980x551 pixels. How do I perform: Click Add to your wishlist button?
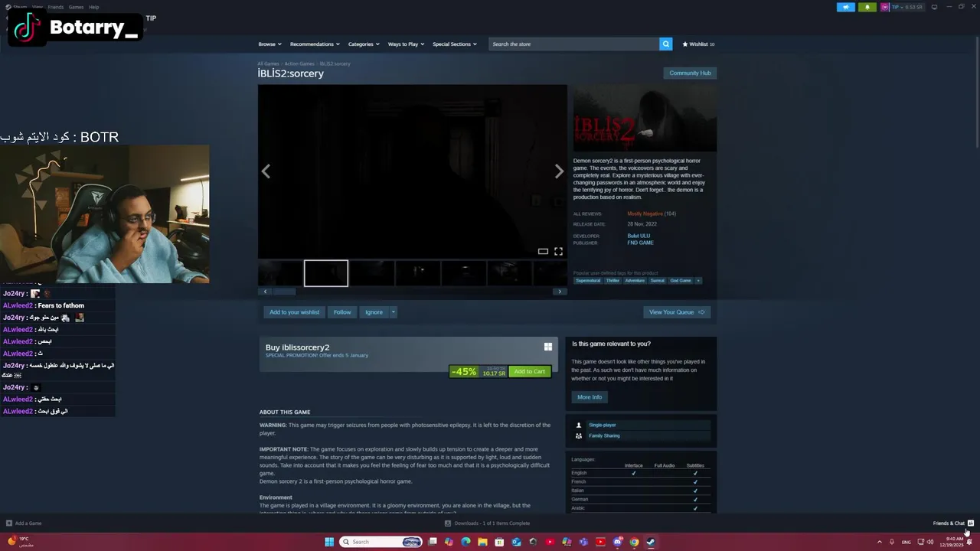pos(294,312)
